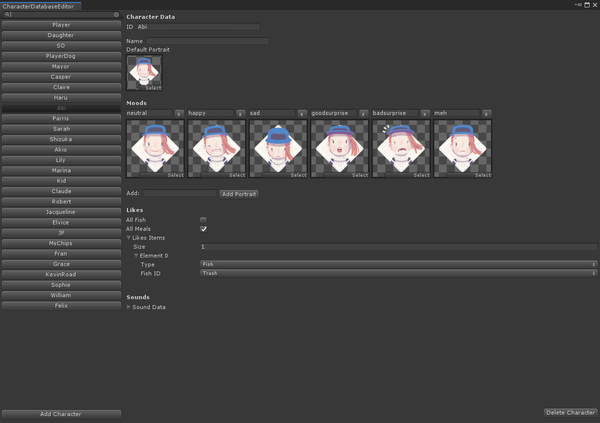The height and width of the screenshot is (423, 600).
Task: Clear the character search field
Action: pyautogui.click(x=116, y=15)
